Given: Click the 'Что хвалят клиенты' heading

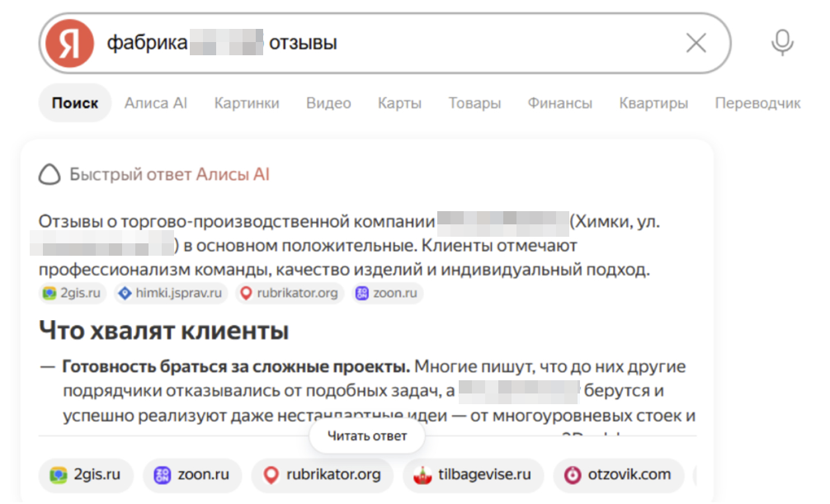Looking at the screenshot, I should coord(164,331).
